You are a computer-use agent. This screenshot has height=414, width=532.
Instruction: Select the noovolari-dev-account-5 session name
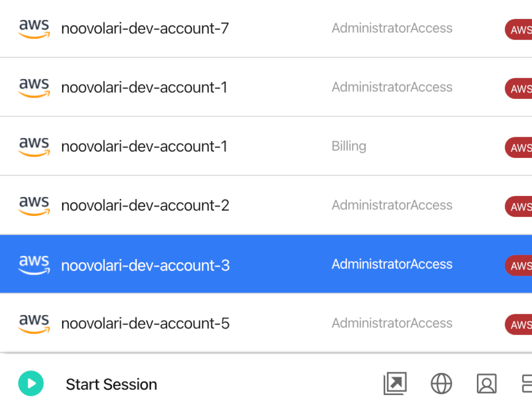[145, 324]
